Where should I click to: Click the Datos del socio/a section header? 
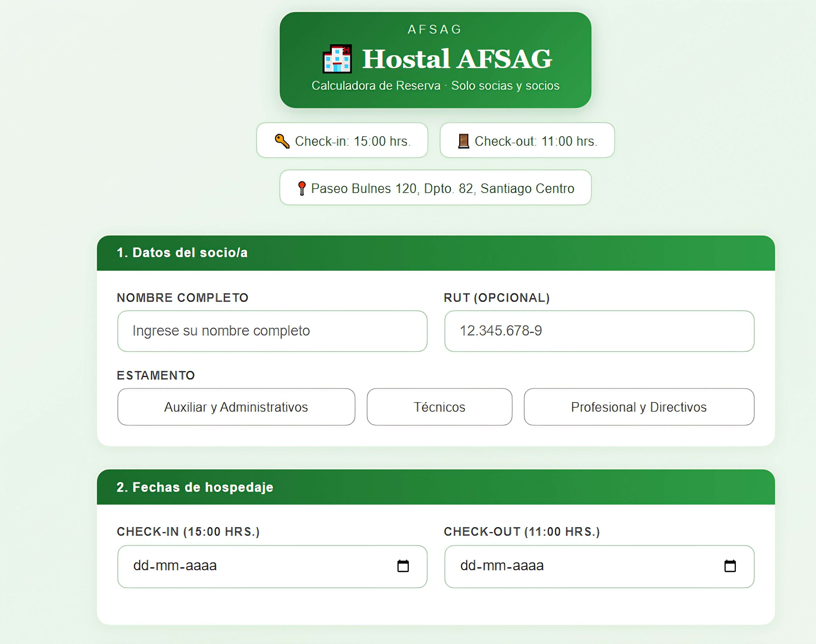(182, 253)
